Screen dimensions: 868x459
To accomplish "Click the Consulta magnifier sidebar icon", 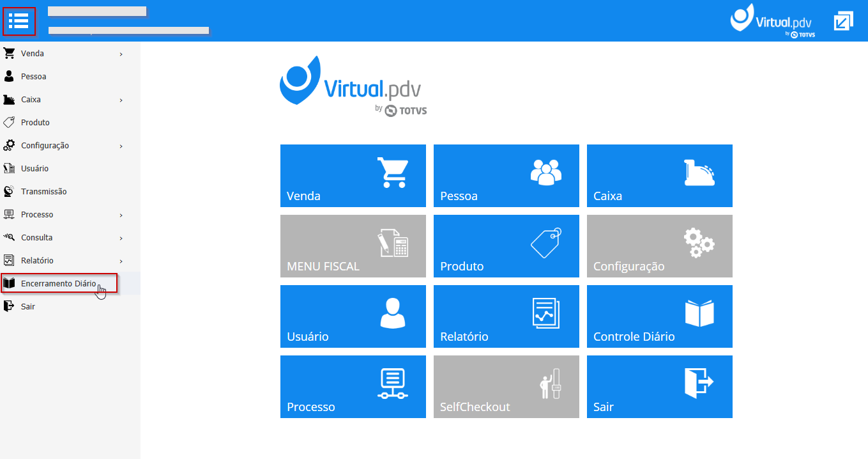I will [9, 237].
